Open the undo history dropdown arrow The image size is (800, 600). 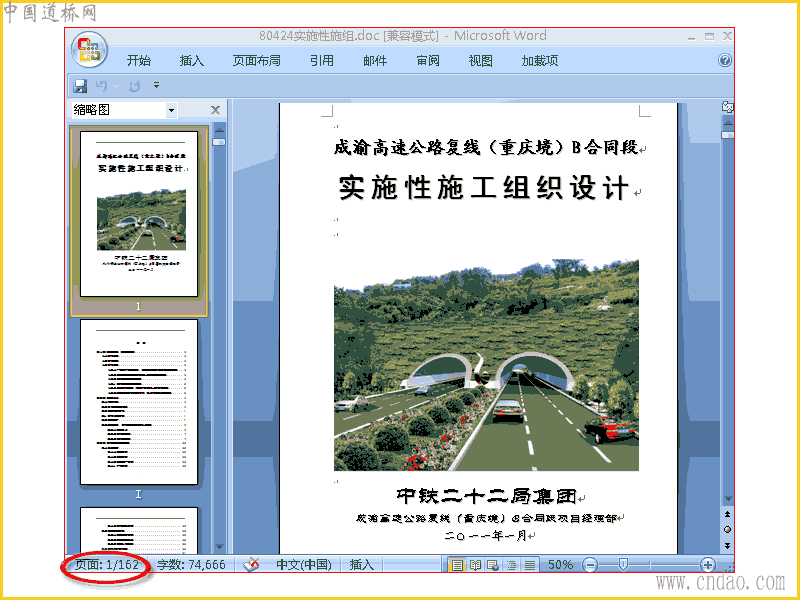pyautogui.click(x=117, y=86)
